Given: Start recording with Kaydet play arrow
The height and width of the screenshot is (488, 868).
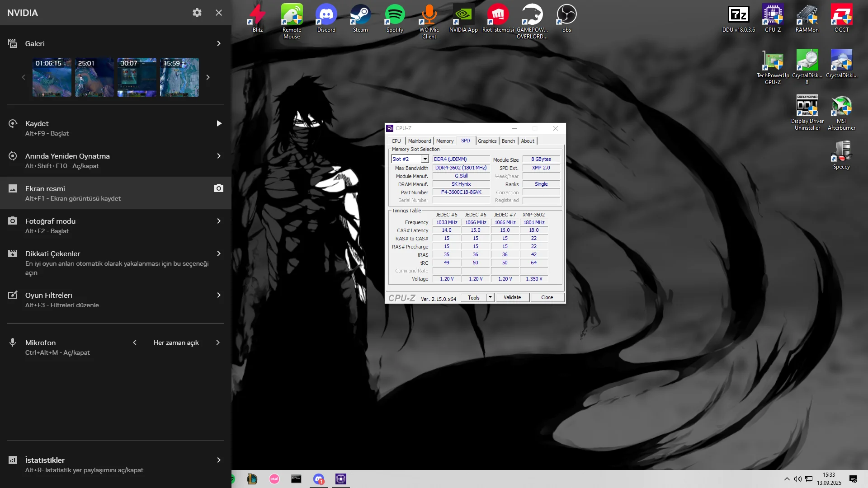Looking at the screenshot, I should (x=219, y=123).
